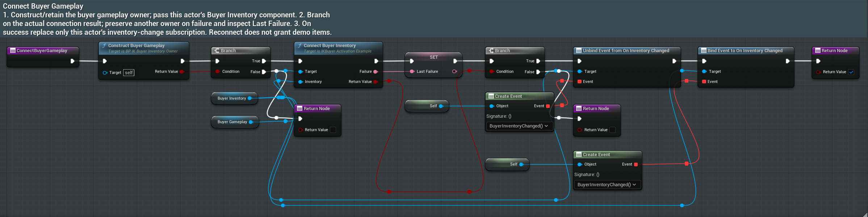Image resolution: width=868 pixels, height=217 pixels.
Task: Click the Last Failure pink input pin
Action: point(412,72)
